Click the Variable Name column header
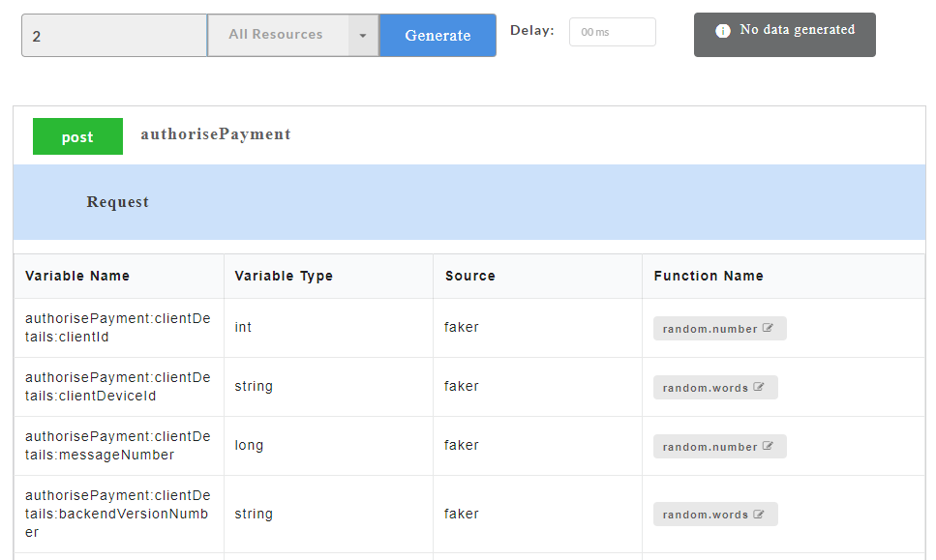 pyautogui.click(x=75, y=276)
